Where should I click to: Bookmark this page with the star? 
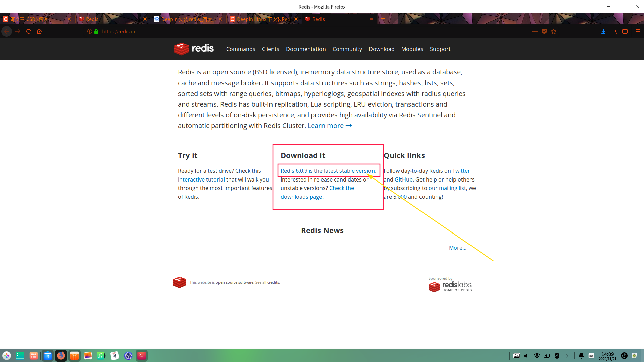click(554, 31)
